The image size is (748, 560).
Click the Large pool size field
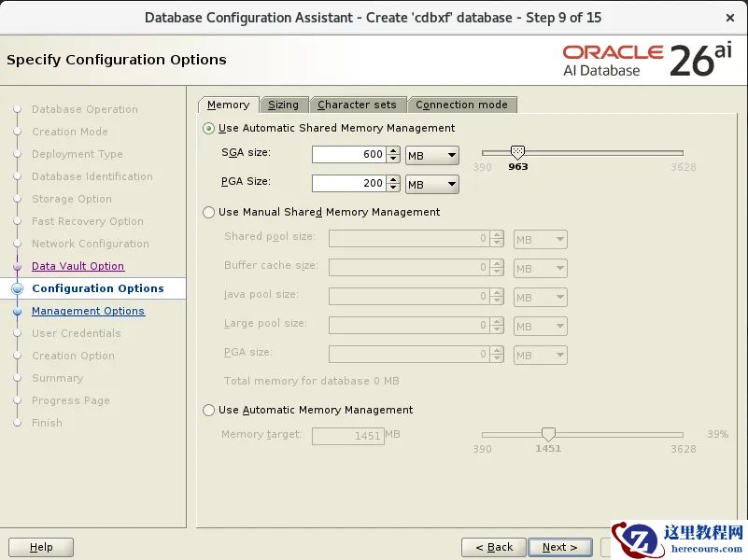click(409, 326)
